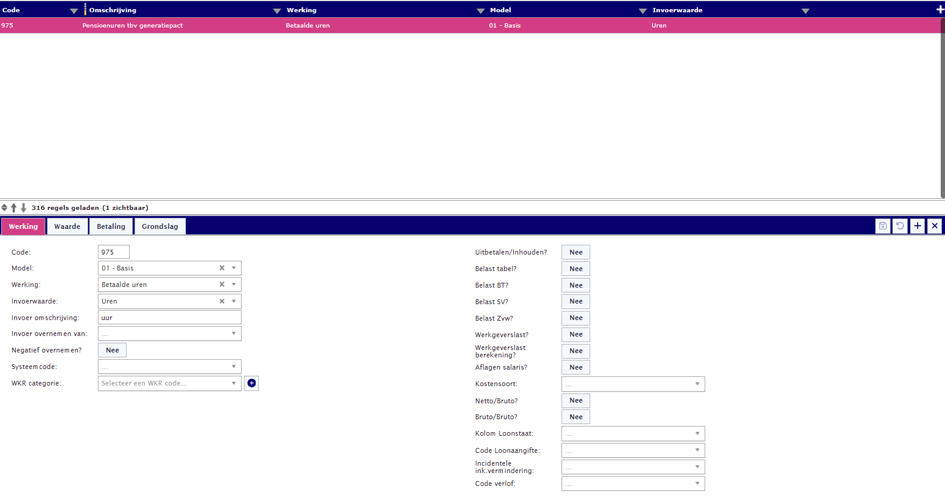Open the Kolom Loonstaat dropdown
This screenshot has height=500, width=945.
[x=633, y=434]
